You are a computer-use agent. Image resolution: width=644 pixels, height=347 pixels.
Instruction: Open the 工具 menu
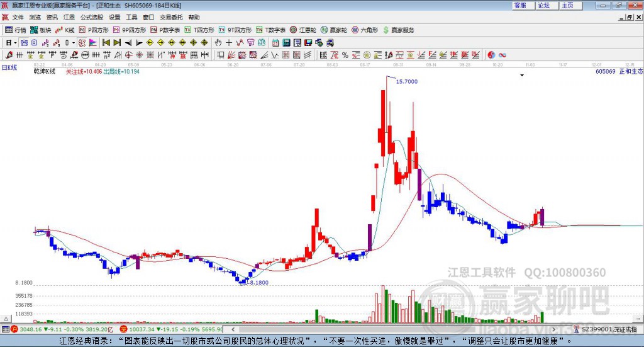coord(131,17)
